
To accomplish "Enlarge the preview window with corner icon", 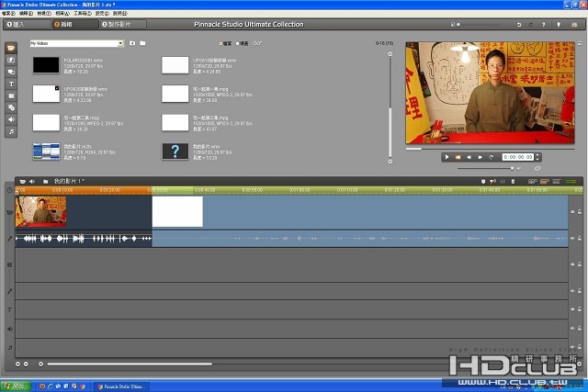I will click(x=580, y=43).
